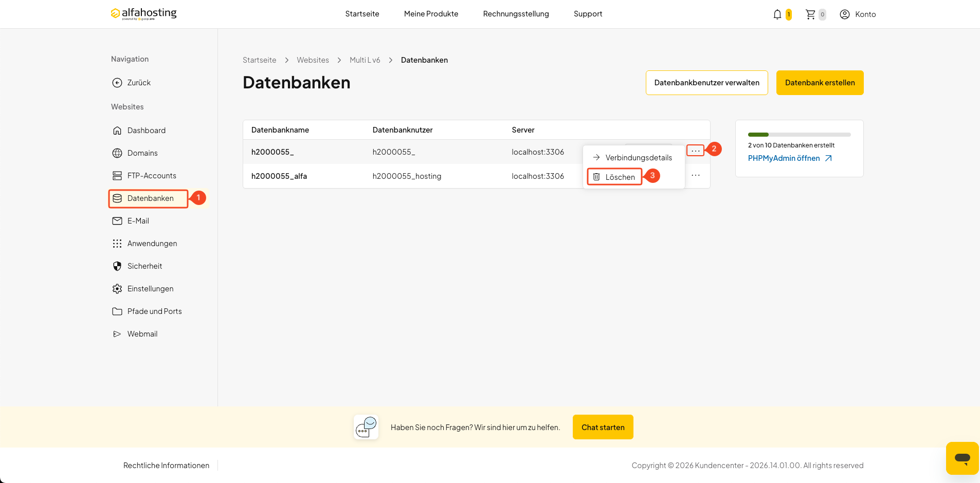
Task: Click the Dashboard home icon
Action: [x=117, y=131]
